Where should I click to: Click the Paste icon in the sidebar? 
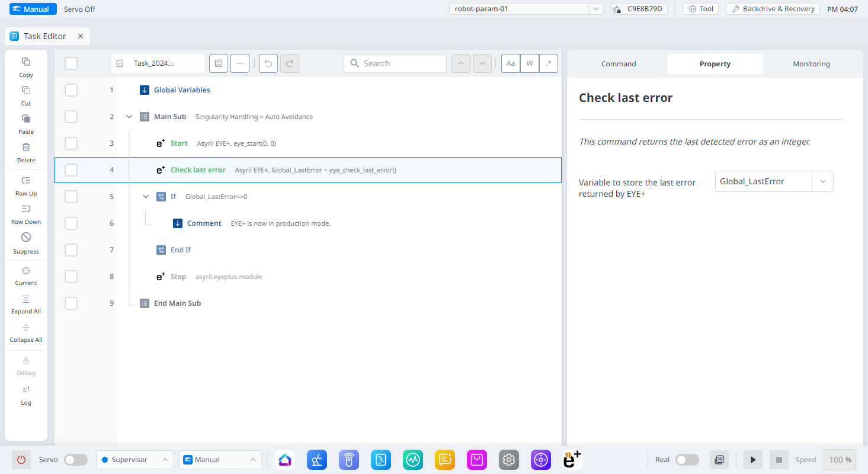(x=26, y=118)
